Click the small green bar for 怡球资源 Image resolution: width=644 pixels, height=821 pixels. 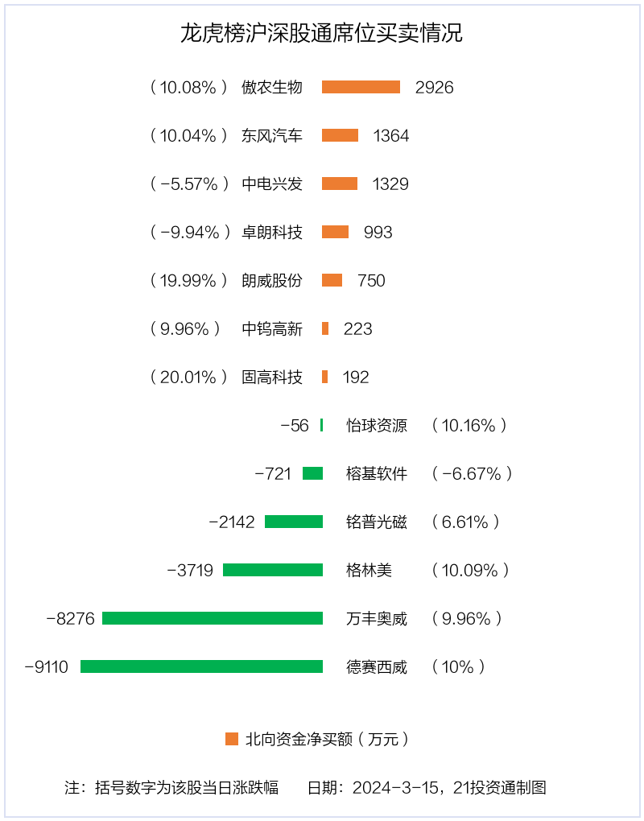(x=321, y=425)
